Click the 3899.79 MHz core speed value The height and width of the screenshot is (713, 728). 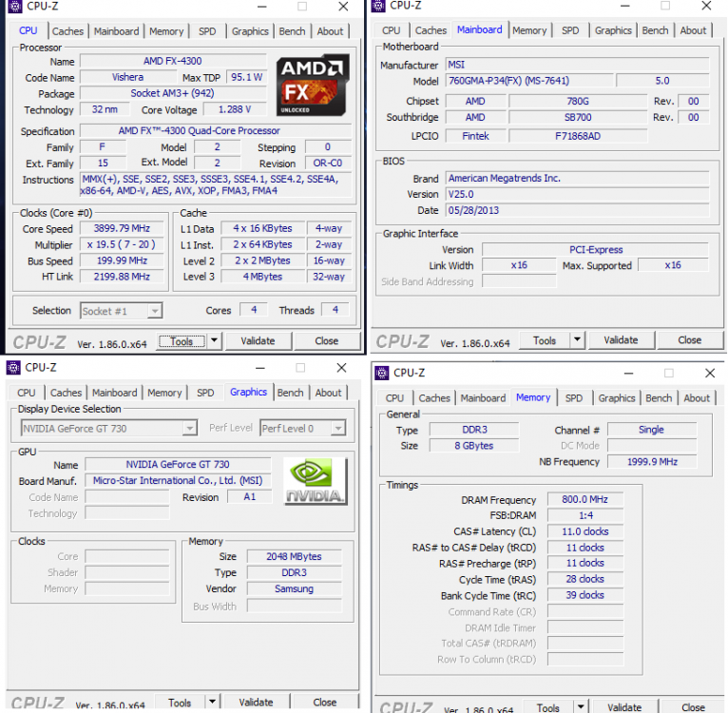[x=122, y=228]
